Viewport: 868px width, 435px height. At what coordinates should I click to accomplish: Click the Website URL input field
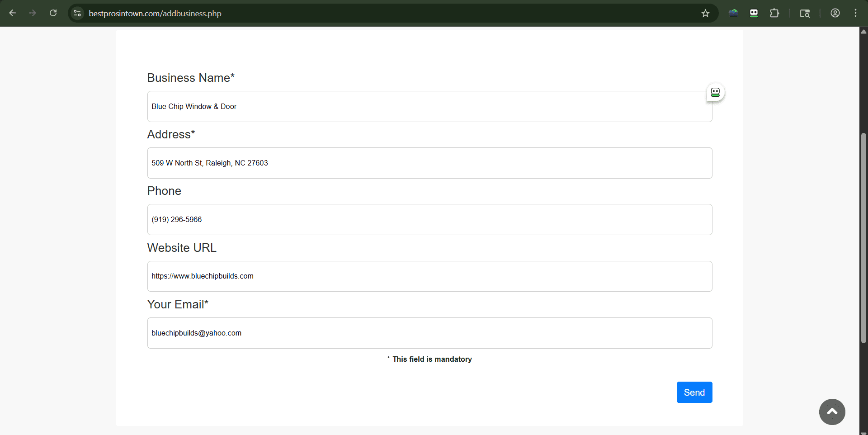[429, 276]
